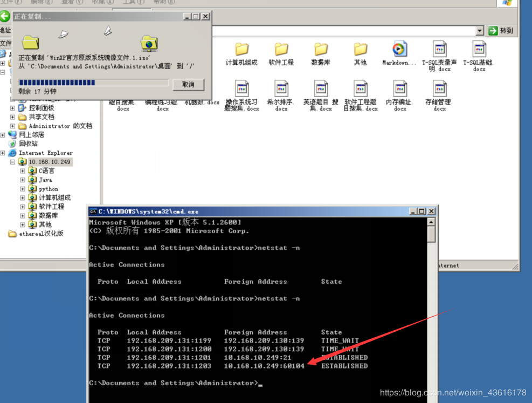The image size is (532, 403).
Task: Click the green Back arrow icon
Action: click(5, 16)
